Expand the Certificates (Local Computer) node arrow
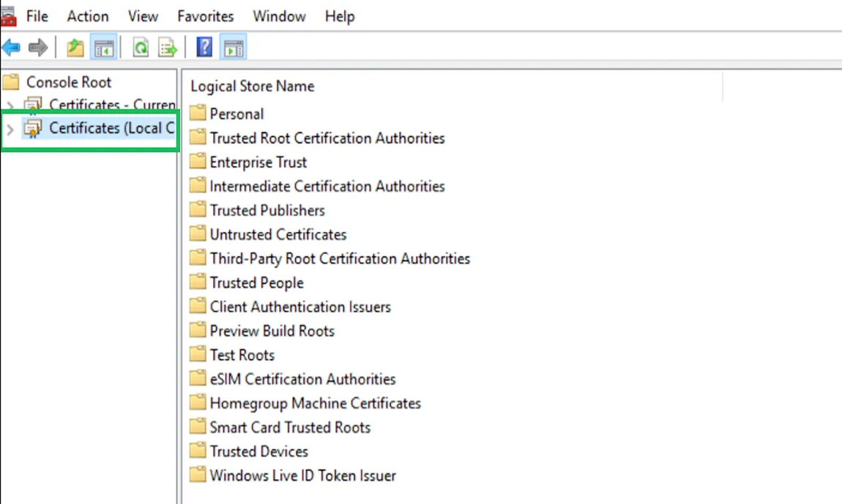The height and width of the screenshot is (504, 842). (x=10, y=129)
